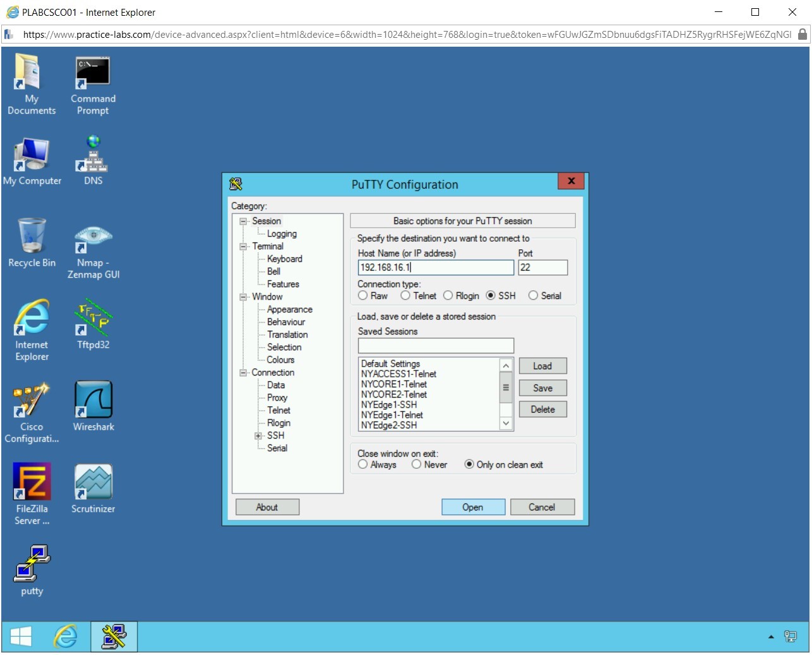Viewport: 812px width, 655px height.
Task: Click the PuTTY taskbar button
Action: coord(114,636)
